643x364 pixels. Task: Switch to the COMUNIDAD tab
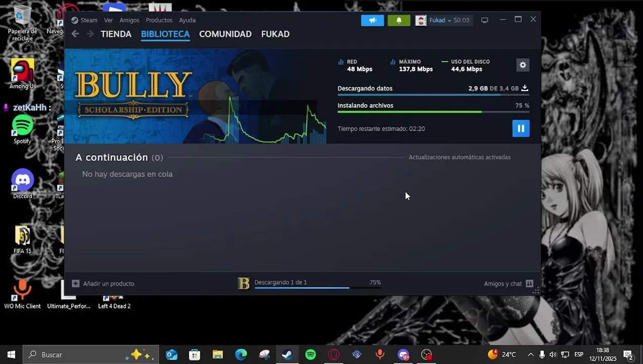pos(225,34)
